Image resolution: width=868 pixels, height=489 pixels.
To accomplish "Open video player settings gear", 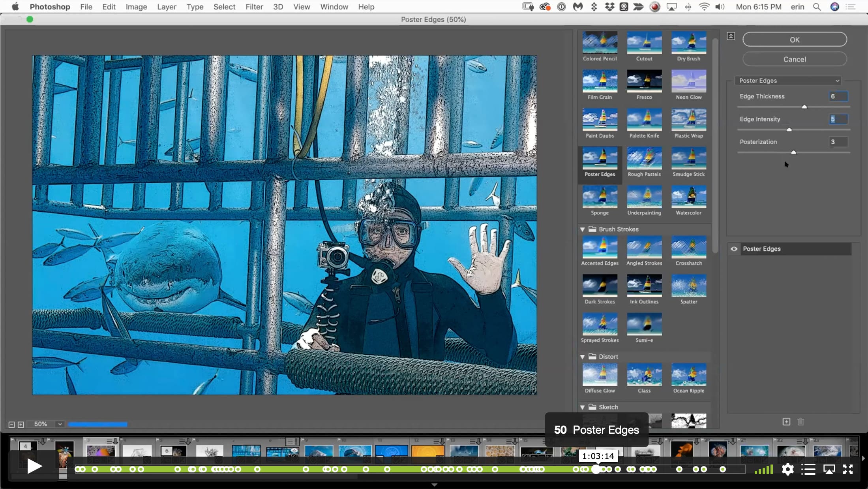I will [787, 469].
